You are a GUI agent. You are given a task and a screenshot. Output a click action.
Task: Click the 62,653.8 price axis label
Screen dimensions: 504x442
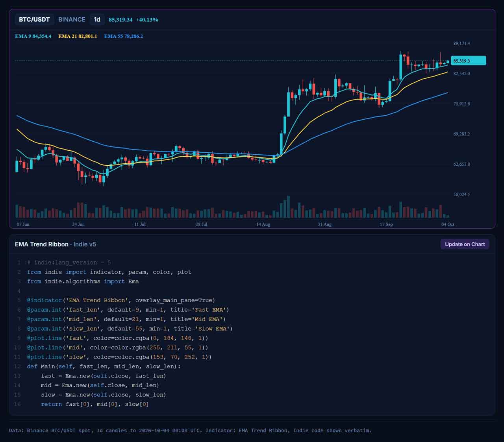tap(461, 164)
